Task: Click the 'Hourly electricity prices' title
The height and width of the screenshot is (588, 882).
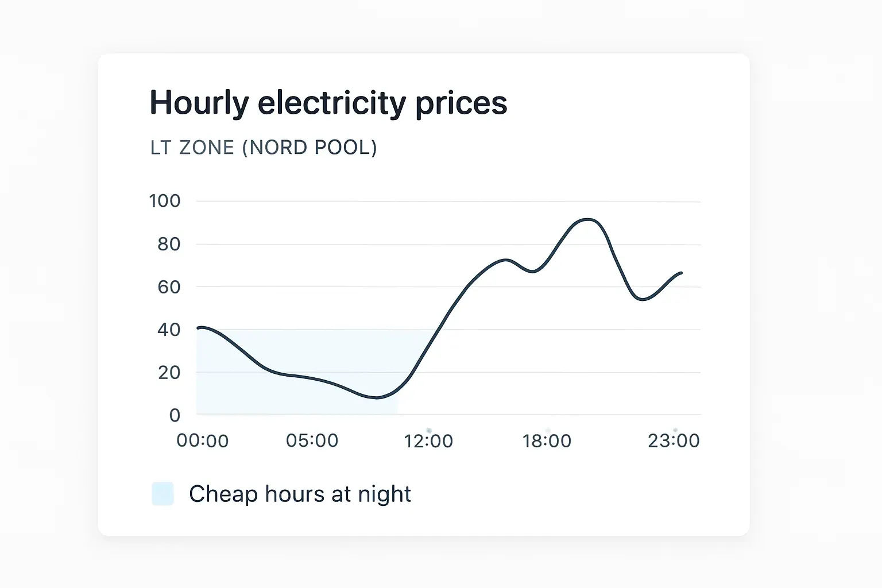Action: click(328, 103)
